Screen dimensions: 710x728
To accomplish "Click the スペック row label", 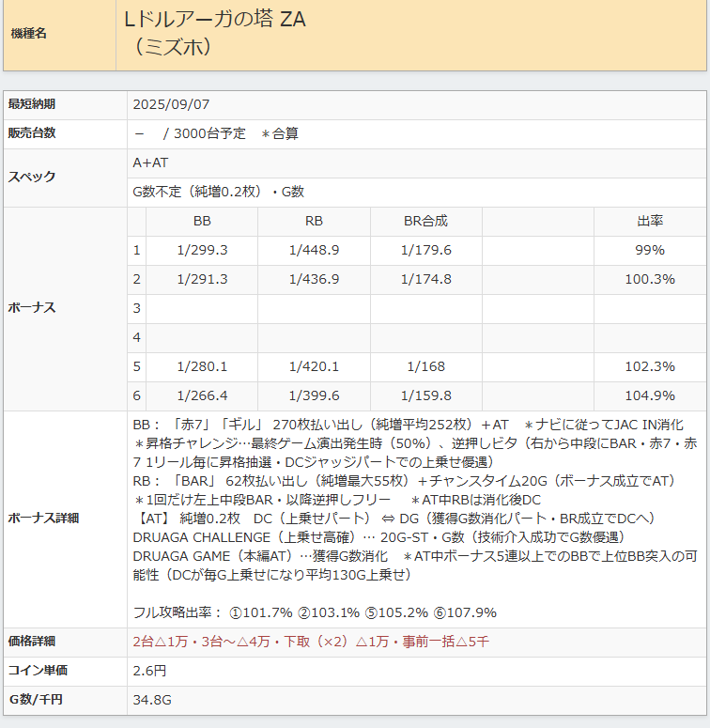I will 32,177.
